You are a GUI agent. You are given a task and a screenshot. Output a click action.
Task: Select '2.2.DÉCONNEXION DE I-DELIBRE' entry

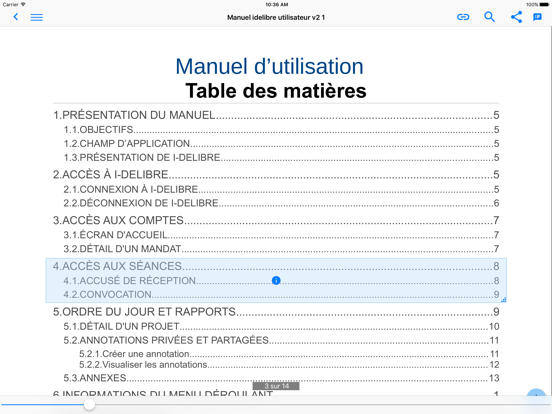pos(281,203)
